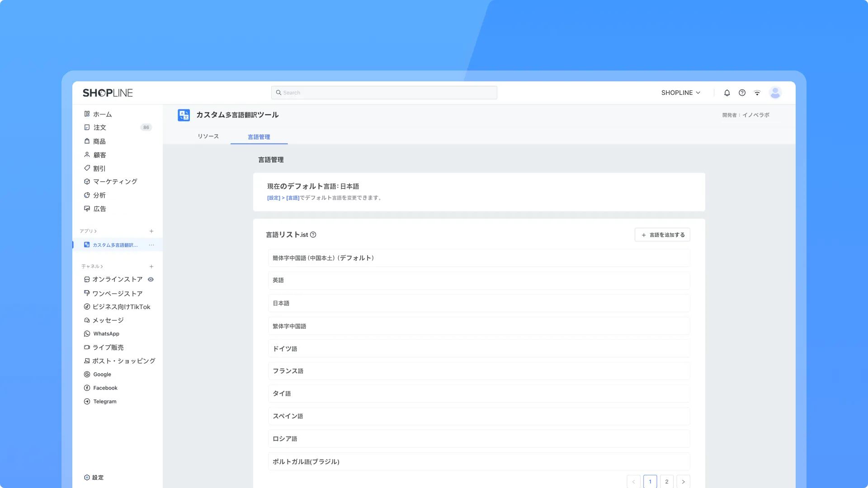Click the TikTok icon in sidebar

[x=87, y=307]
